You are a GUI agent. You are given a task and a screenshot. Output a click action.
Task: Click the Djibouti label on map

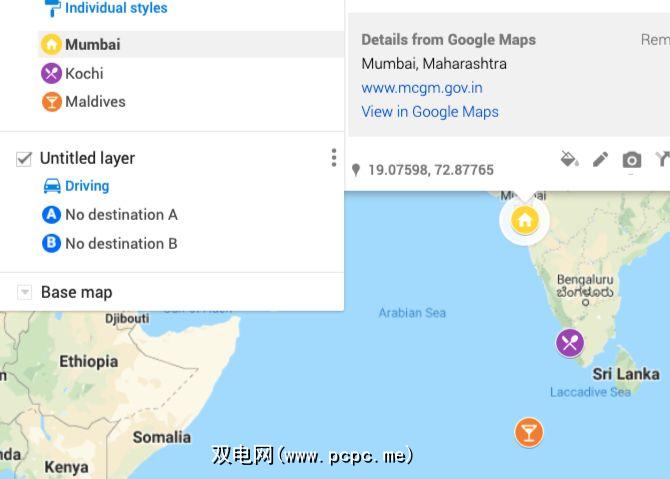[x=127, y=318]
